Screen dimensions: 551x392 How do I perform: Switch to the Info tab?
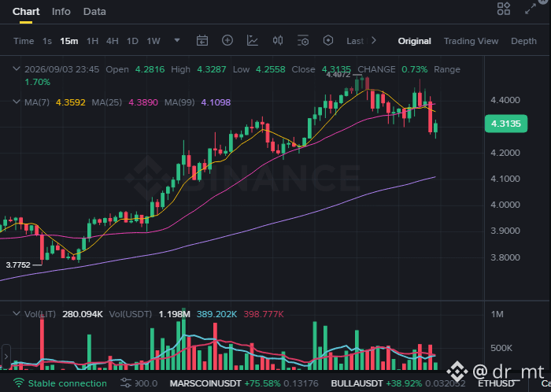tap(61, 12)
